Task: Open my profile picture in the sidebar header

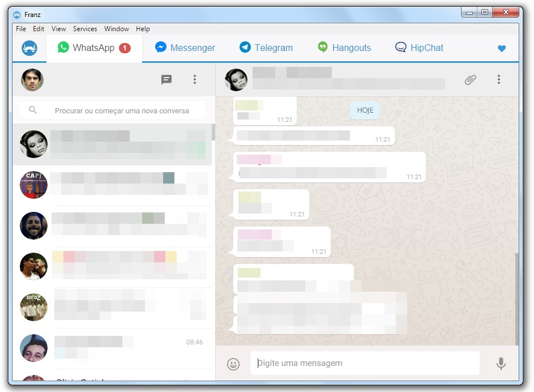Action: tap(32, 80)
